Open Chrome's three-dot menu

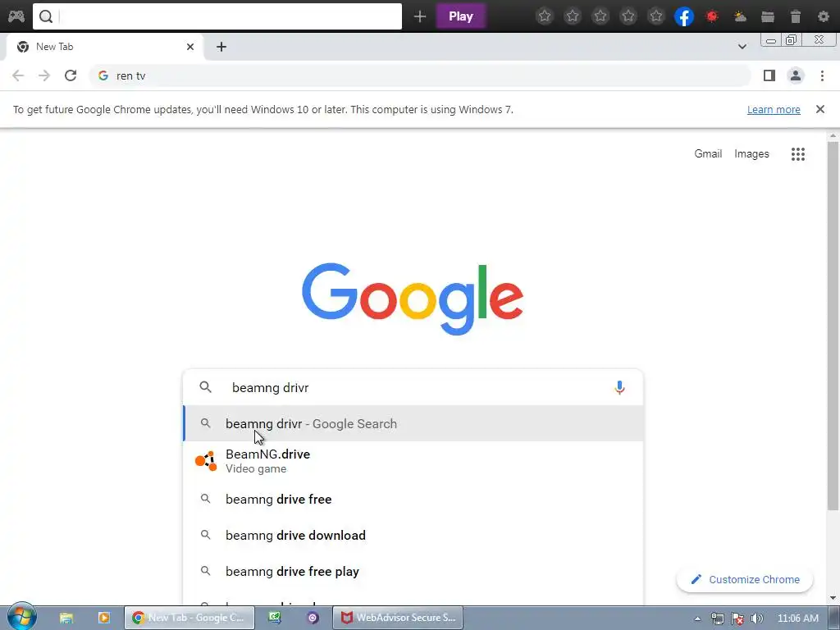(822, 75)
